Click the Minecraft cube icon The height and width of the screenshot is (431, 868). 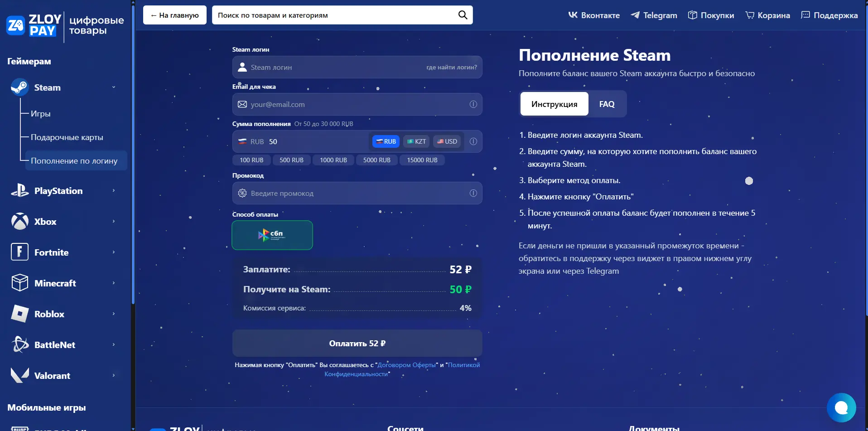(19, 283)
